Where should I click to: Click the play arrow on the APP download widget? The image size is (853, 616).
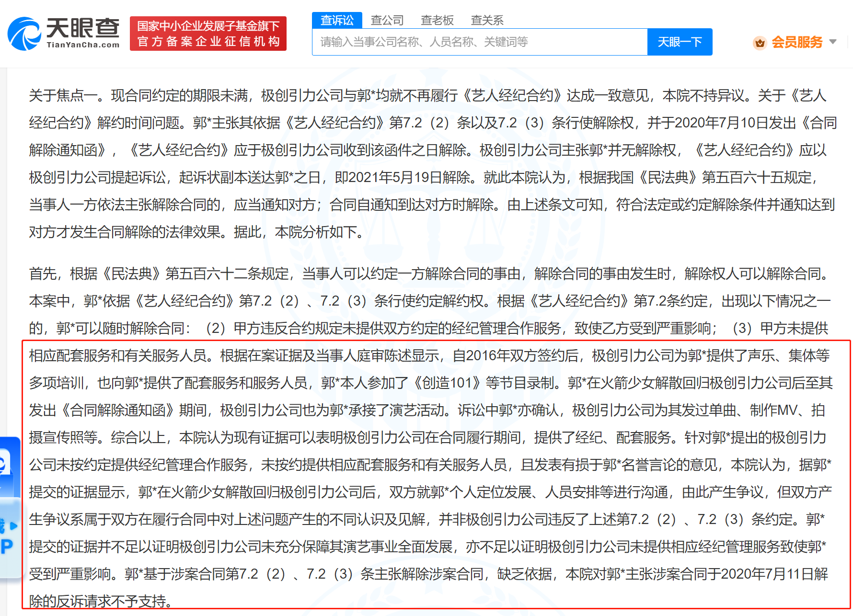[14, 526]
